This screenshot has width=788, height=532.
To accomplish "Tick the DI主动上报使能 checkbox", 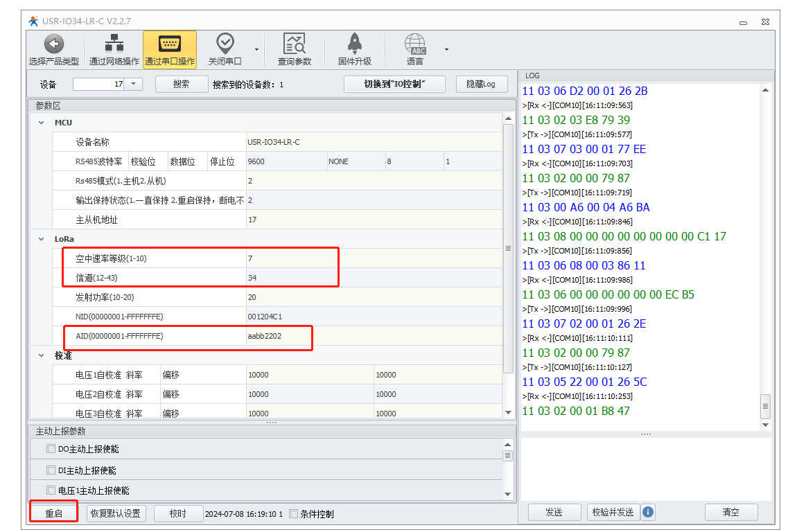I will pyautogui.click(x=51, y=470).
